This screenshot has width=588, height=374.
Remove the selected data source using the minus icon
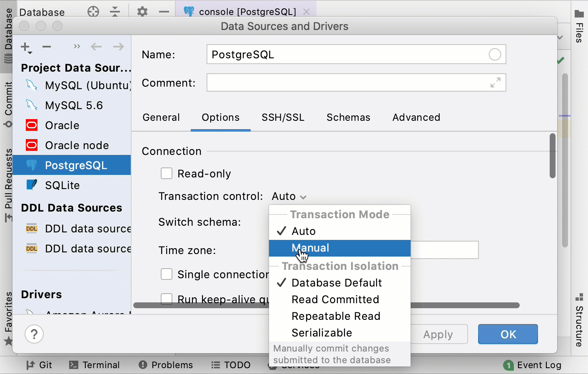46,47
